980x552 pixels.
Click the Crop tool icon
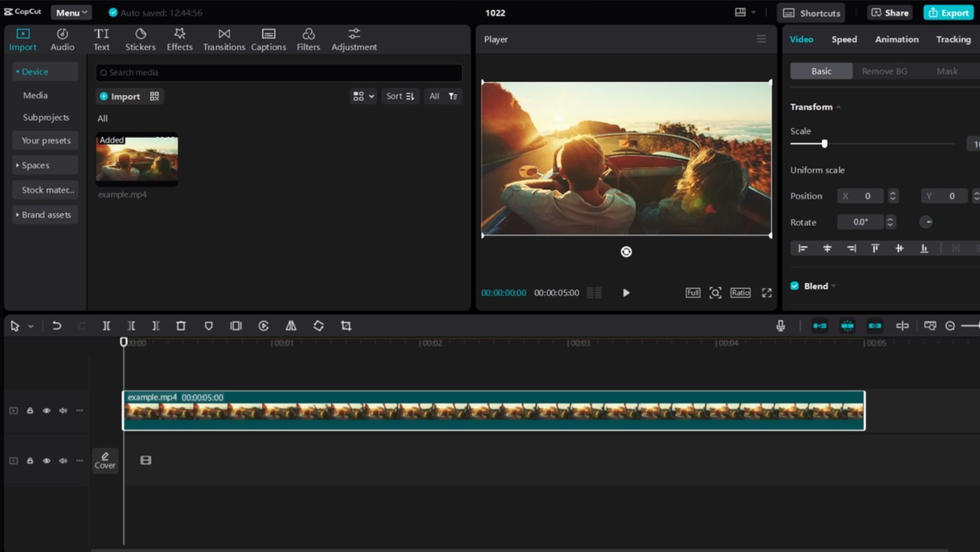pos(346,326)
